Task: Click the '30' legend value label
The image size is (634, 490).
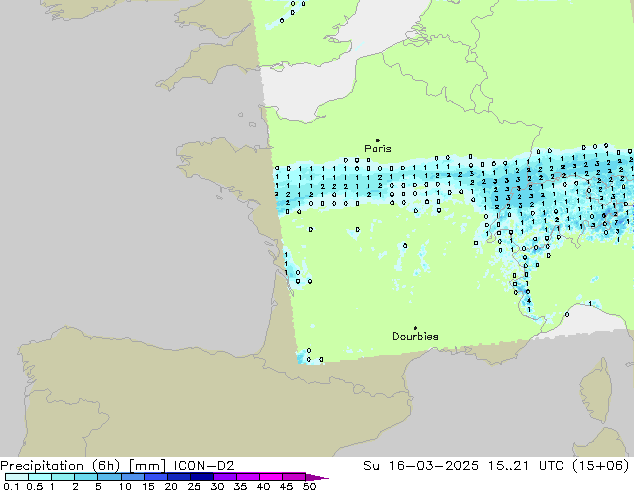Action: click(217, 486)
